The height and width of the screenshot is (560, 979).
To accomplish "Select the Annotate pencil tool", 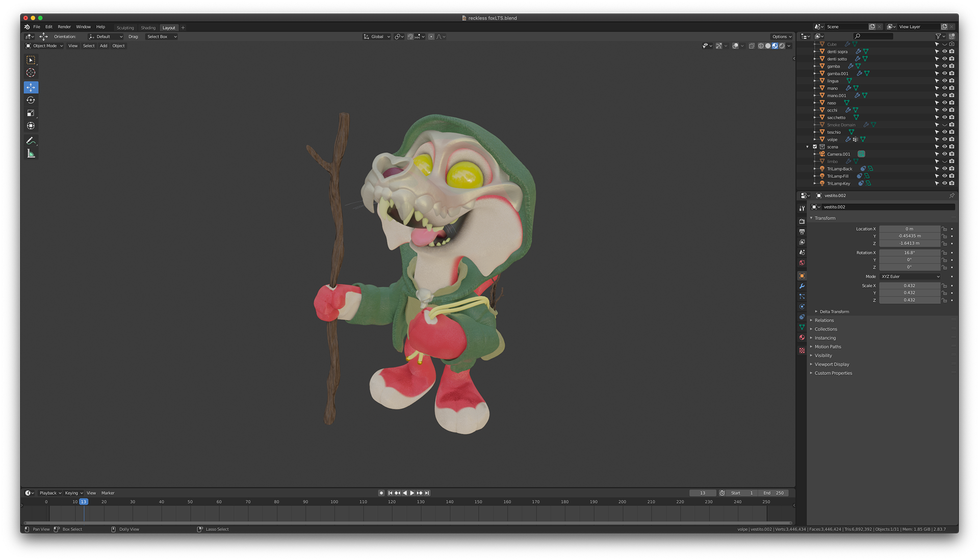I will (31, 141).
